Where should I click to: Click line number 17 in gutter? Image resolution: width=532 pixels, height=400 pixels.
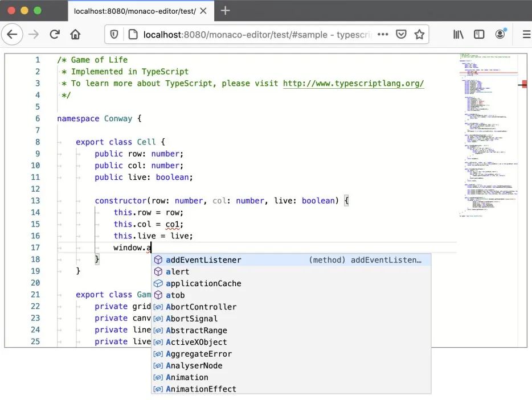click(35, 248)
